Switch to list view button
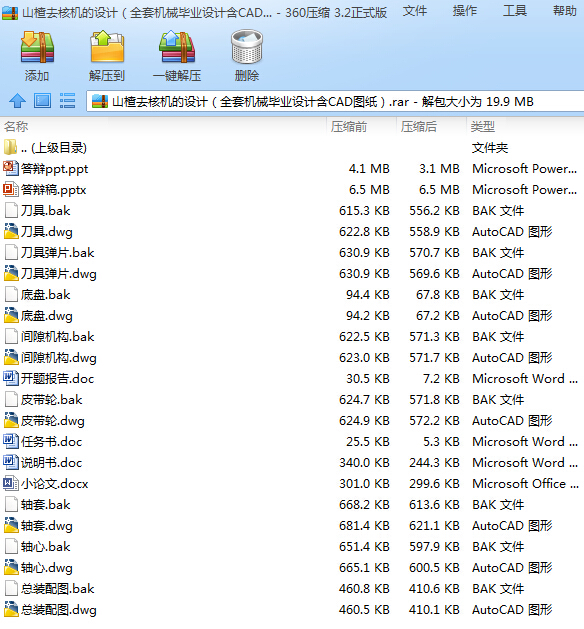 [x=67, y=101]
